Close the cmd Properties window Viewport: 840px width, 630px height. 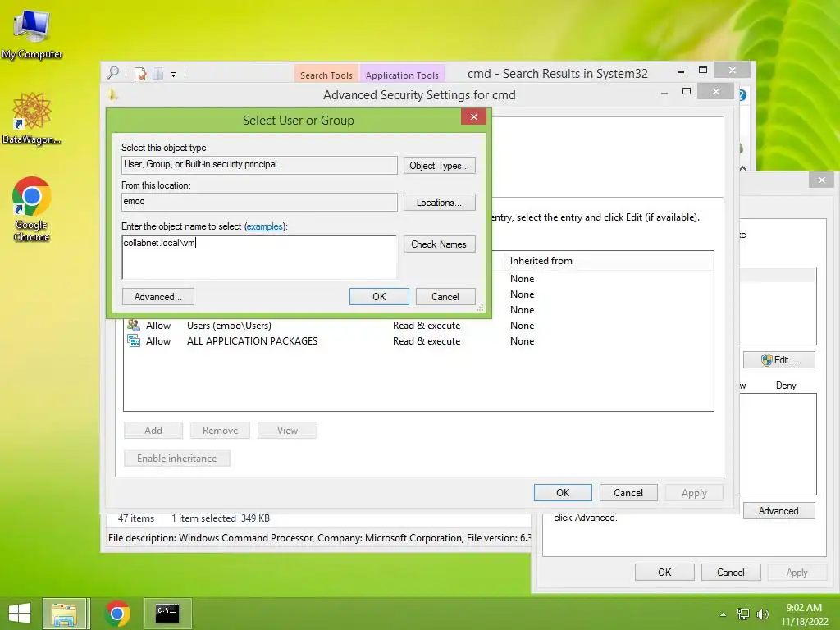pyautogui.click(x=822, y=180)
